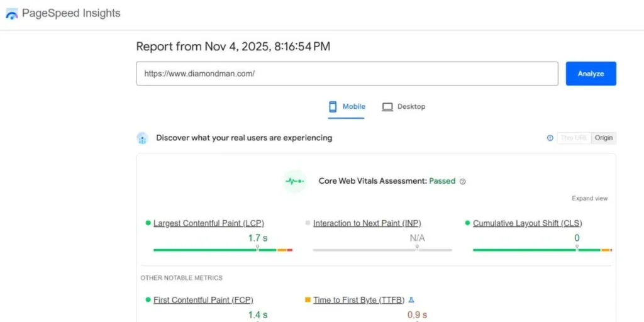644x322 pixels.
Task: Click the Core Web Vitals pulse icon
Action: (294, 181)
